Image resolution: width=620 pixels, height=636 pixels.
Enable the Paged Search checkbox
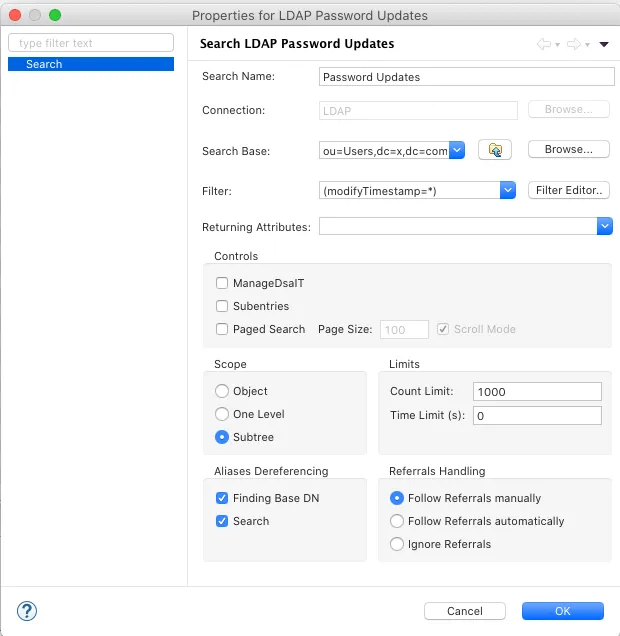(x=222, y=329)
